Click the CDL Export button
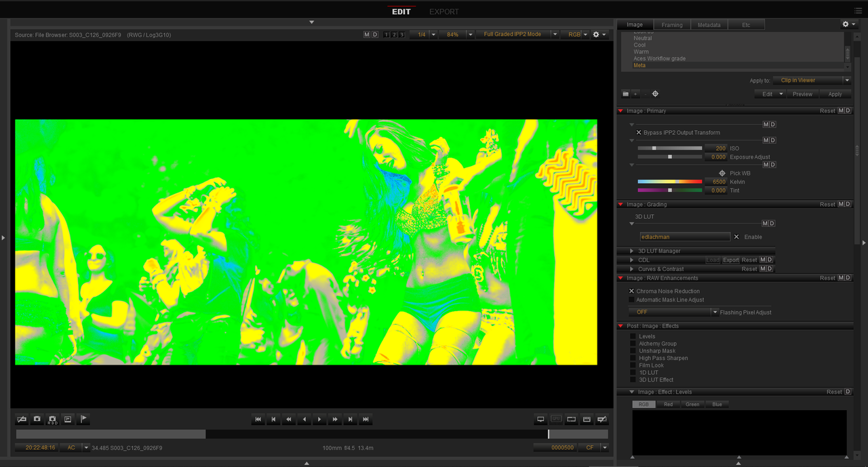This screenshot has width=868, height=467. pyautogui.click(x=731, y=260)
